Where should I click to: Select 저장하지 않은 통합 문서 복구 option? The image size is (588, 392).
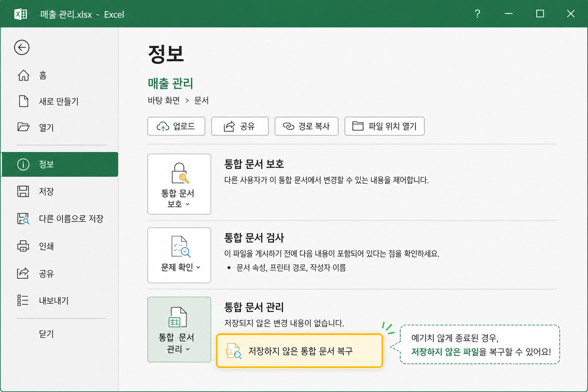point(299,351)
